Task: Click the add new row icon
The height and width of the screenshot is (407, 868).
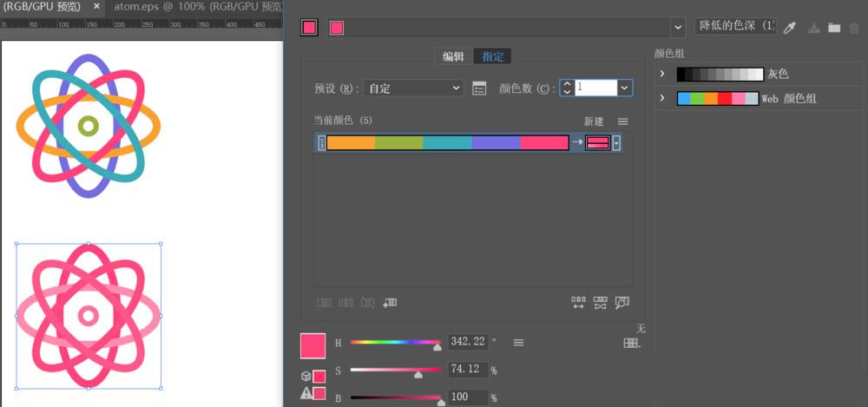Action: pos(390,303)
